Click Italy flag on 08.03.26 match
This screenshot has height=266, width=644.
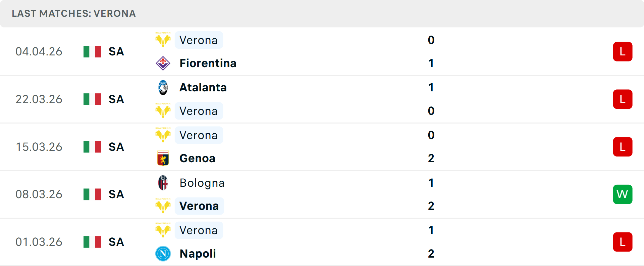pos(92,194)
